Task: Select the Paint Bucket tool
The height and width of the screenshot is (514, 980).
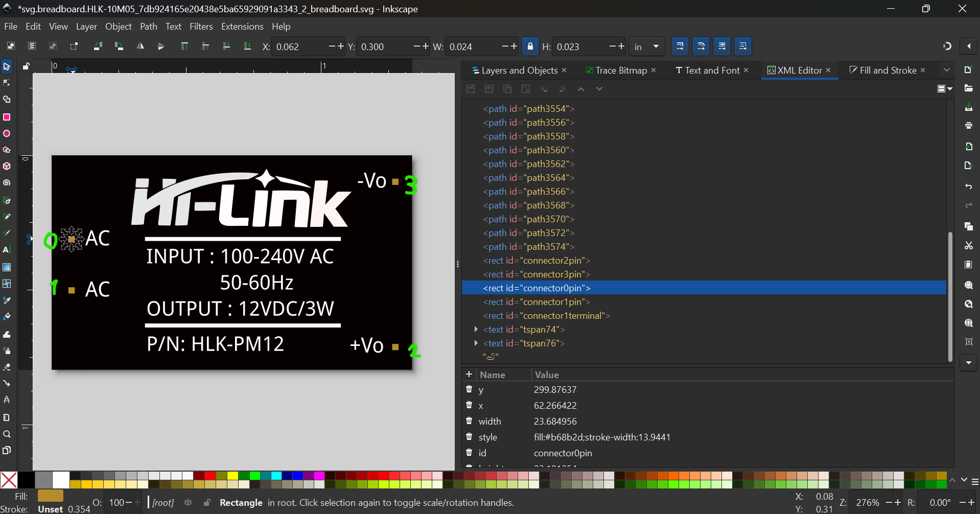Action: tap(7, 317)
